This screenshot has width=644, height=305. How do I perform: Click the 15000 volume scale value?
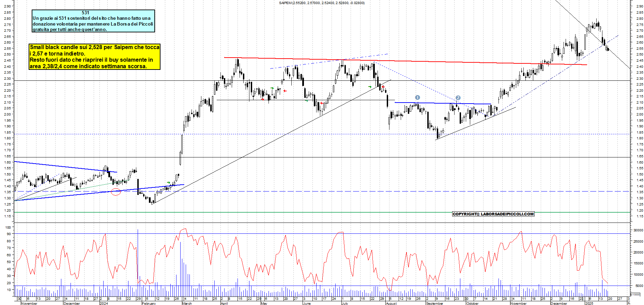[x=638, y=263]
